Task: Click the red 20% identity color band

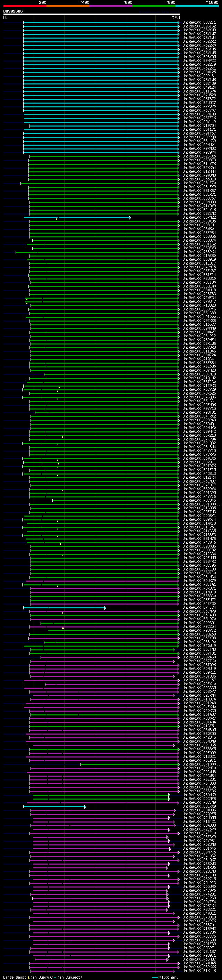Action: tap(25, 6)
